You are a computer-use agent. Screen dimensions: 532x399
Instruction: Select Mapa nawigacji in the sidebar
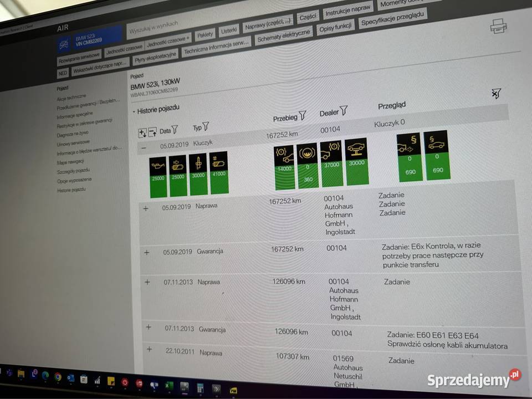tap(70, 162)
